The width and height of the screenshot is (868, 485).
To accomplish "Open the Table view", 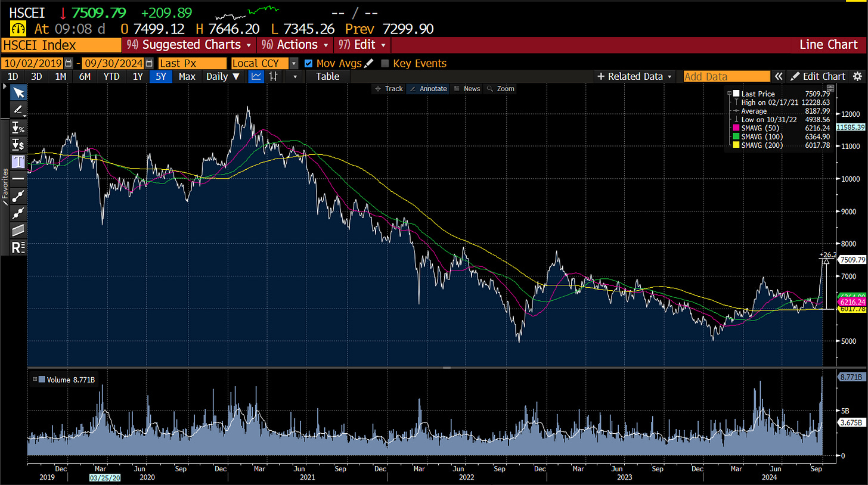I will click(x=327, y=76).
